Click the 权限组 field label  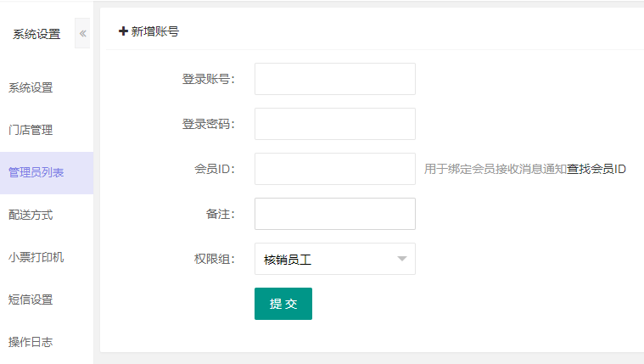pos(214,259)
